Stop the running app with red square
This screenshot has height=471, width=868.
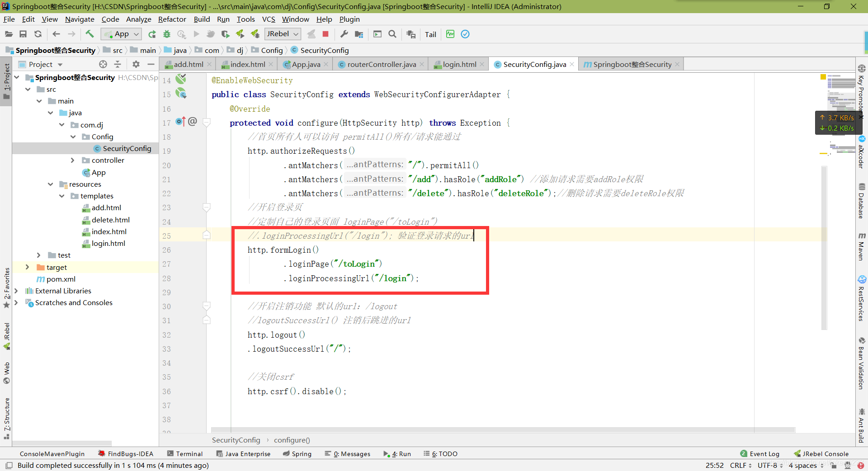click(325, 34)
